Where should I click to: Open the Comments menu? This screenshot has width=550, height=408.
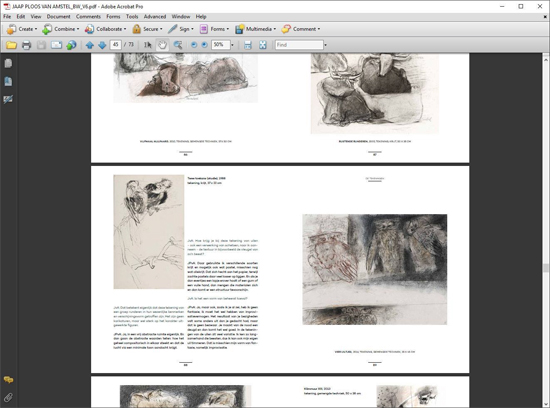click(x=88, y=16)
